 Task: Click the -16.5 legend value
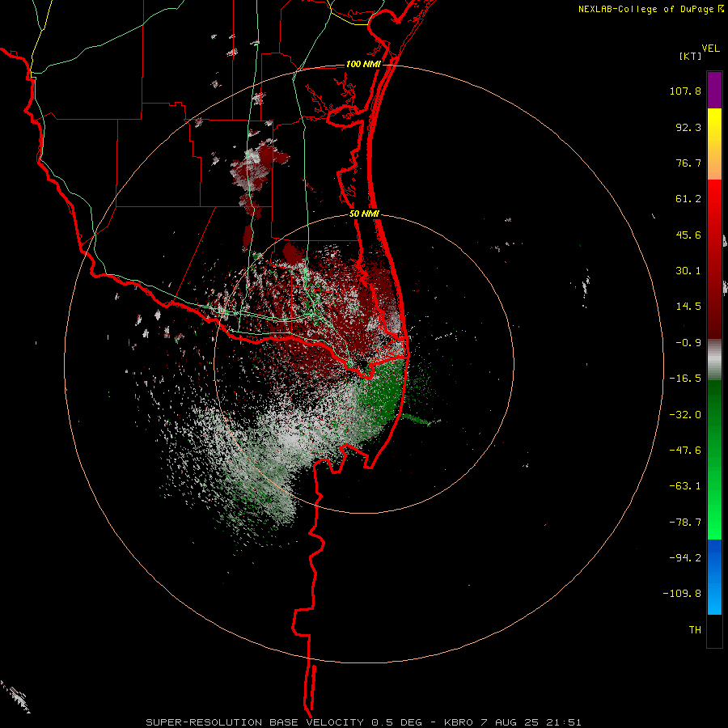point(685,379)
